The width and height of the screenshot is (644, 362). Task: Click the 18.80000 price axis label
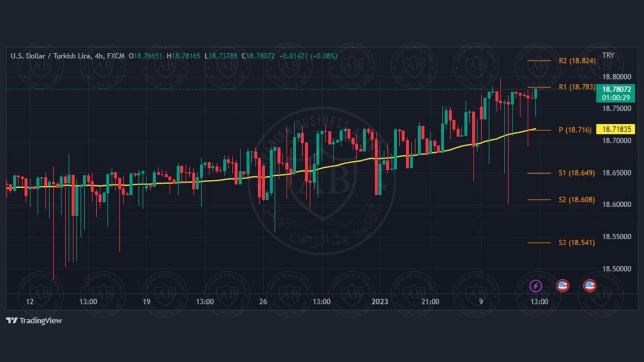tap(617, 77)
